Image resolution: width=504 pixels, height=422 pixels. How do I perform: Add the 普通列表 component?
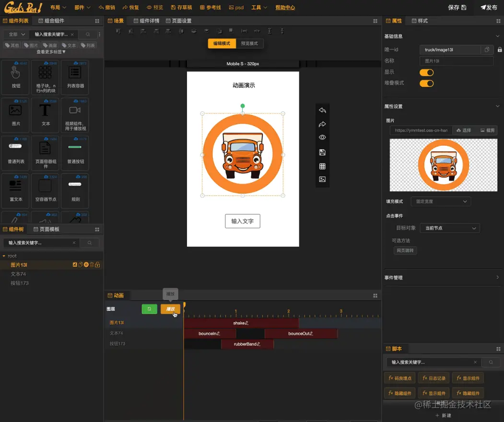click(16, 153)
